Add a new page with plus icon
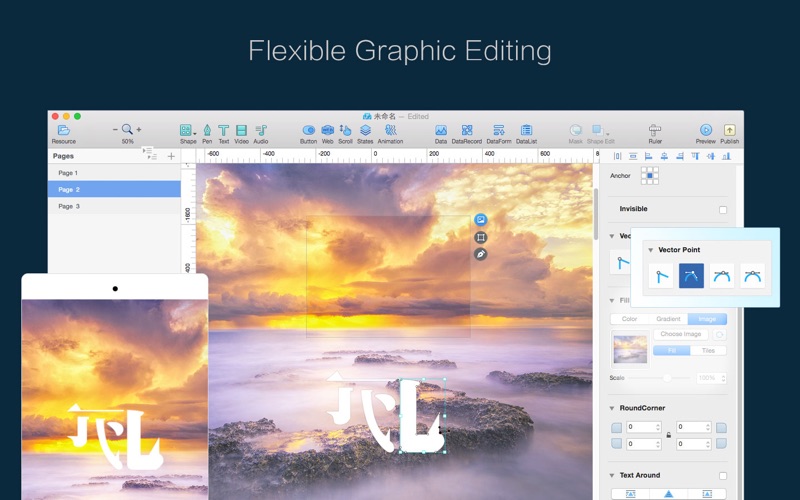This screenshot has height=500, width=800. (x=171, y=156)
